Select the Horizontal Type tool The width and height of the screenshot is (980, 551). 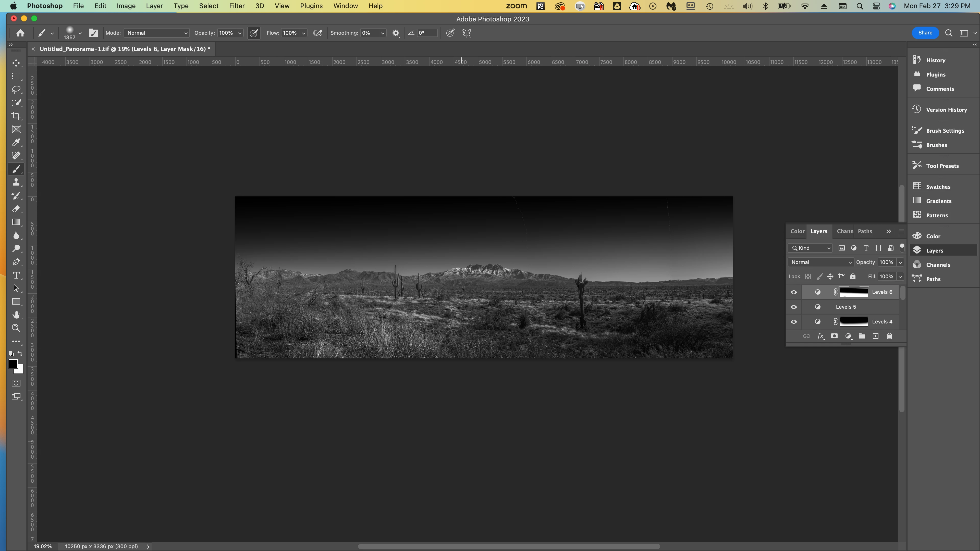[16, 275]
